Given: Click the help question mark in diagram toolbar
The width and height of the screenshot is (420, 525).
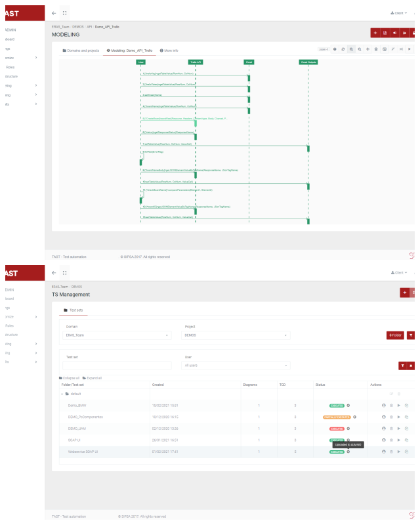Looking at the screenshot, I should [335, 49].
